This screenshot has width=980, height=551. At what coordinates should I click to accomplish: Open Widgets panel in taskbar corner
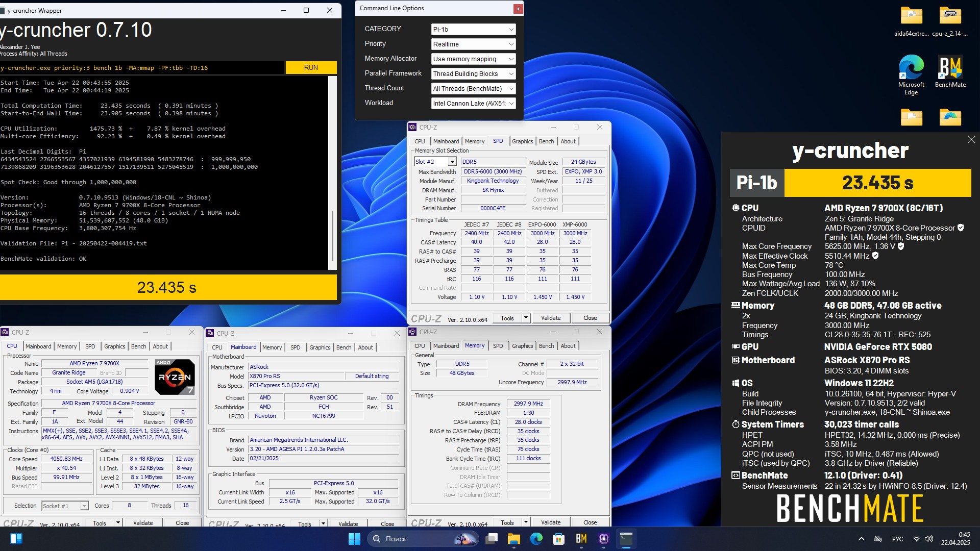click(16, 539)
